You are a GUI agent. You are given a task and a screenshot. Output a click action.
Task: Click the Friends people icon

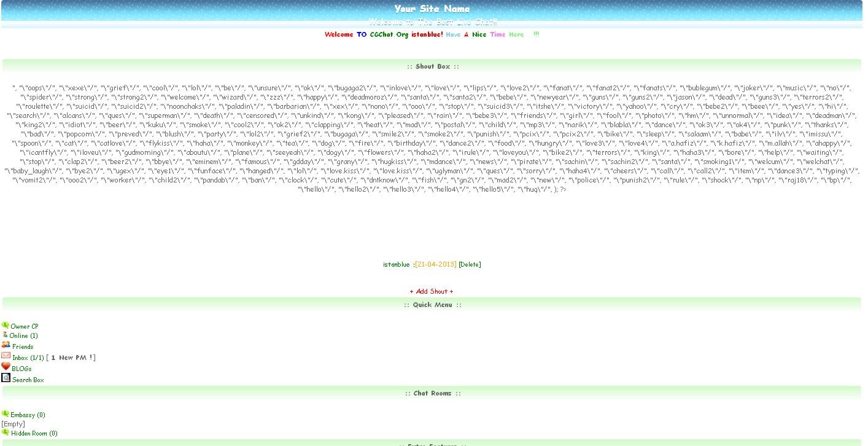point(6,345)
